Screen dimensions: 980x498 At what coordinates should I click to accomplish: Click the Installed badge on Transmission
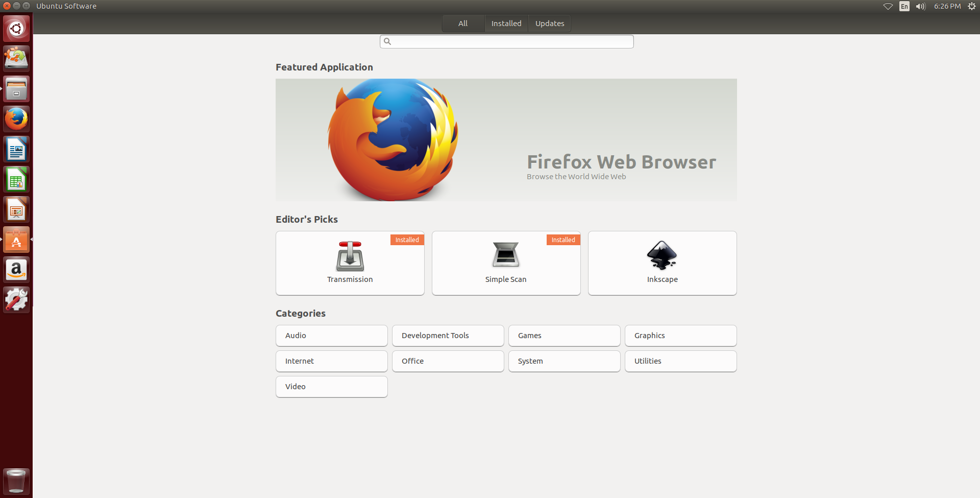[407, 240]
